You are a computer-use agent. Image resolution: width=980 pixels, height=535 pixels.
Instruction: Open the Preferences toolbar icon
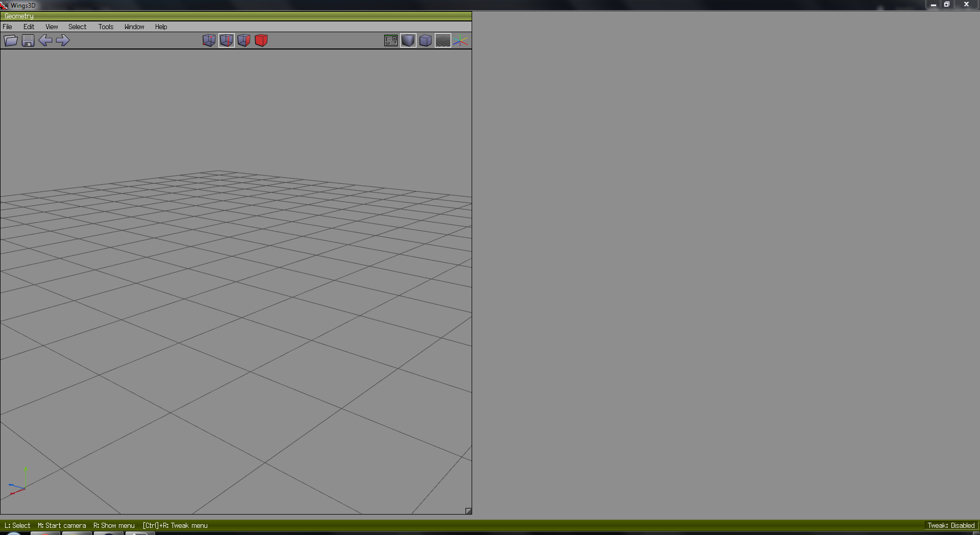(x=391, y=41)
